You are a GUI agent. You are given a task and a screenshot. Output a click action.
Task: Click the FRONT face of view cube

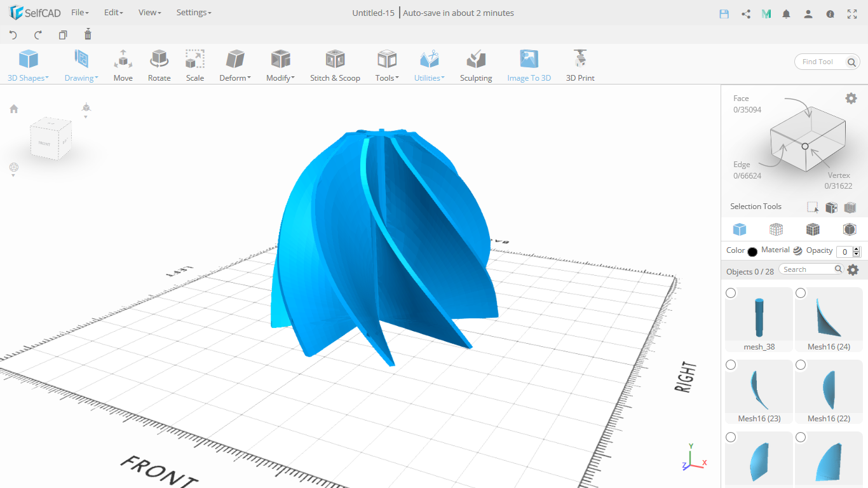pyautogui.click(x=44, y=143)
